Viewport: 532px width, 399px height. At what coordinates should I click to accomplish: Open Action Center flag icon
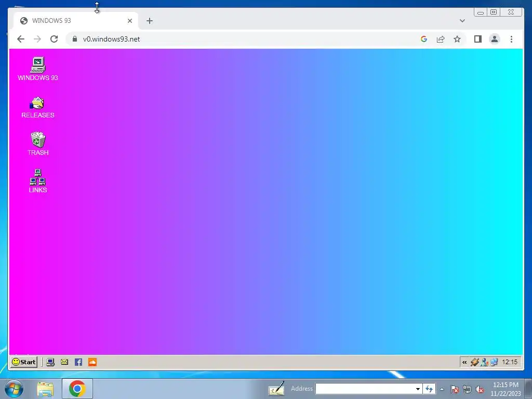tap(454, 389)
